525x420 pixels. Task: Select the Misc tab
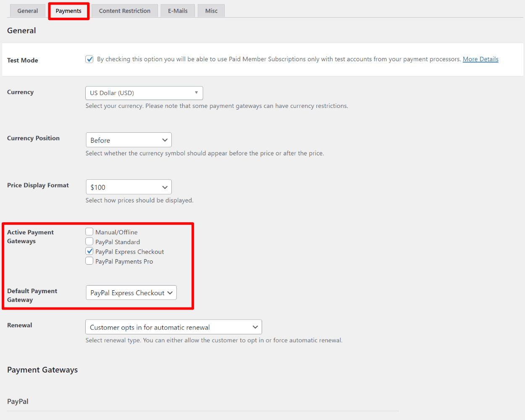[x=211, y=11]
